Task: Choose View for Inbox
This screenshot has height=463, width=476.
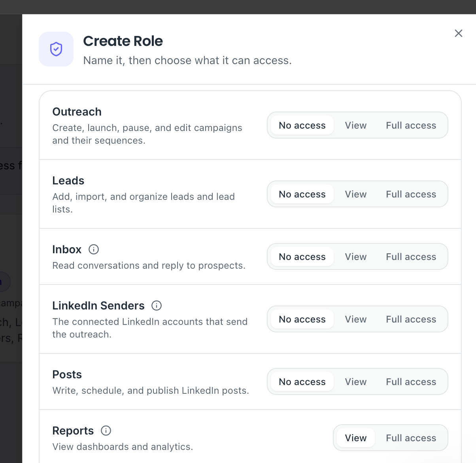Action: [356, 257]
